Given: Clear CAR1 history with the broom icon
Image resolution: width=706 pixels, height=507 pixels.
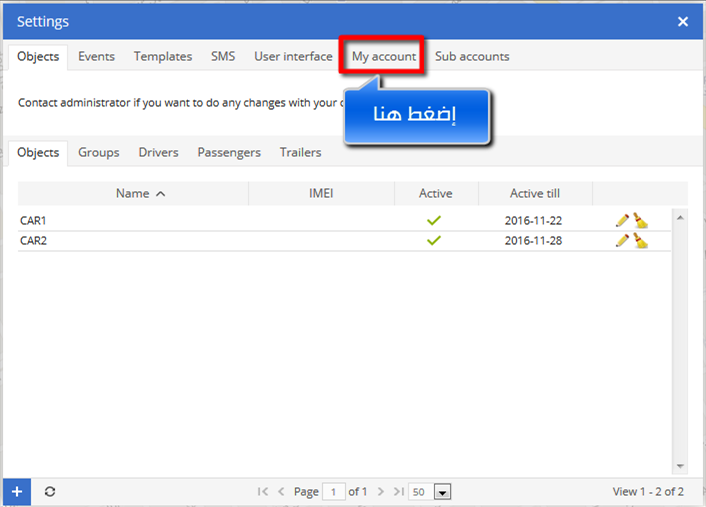Looking at the screenshot, I should (641, 221).
